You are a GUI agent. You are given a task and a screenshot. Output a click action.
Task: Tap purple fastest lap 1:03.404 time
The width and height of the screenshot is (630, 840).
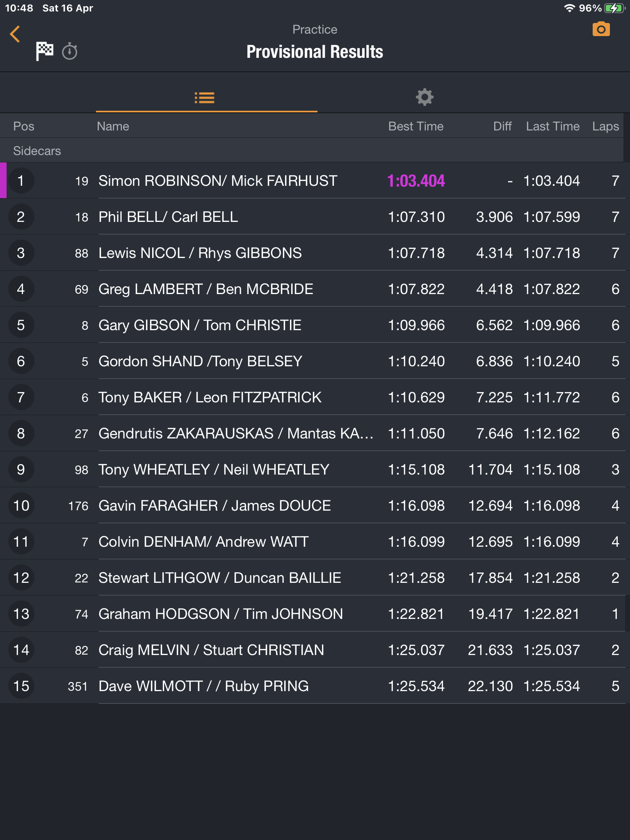pyautogui.click(x=416, y=181)
